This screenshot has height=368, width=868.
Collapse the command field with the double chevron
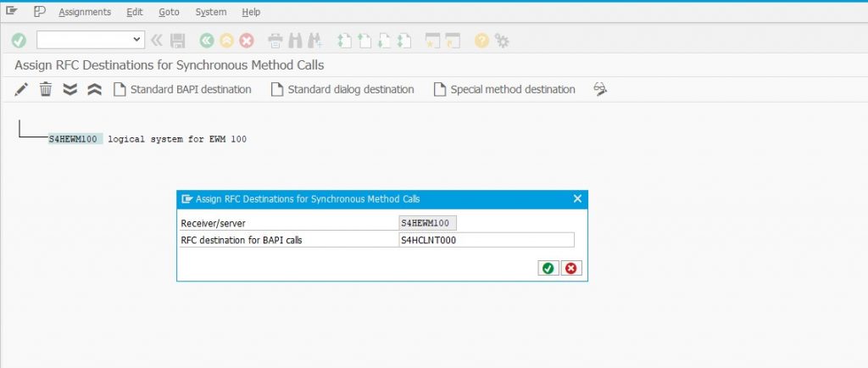click(157, 41)
